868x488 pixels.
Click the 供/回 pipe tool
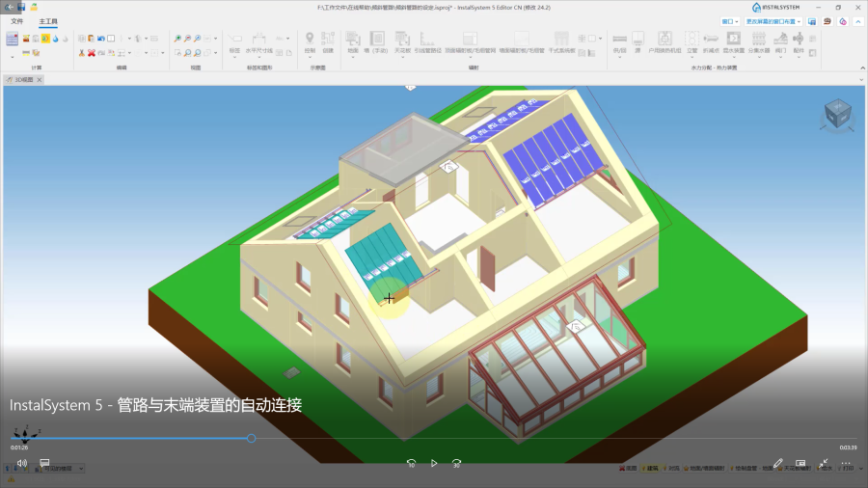[x=620, y=42]
